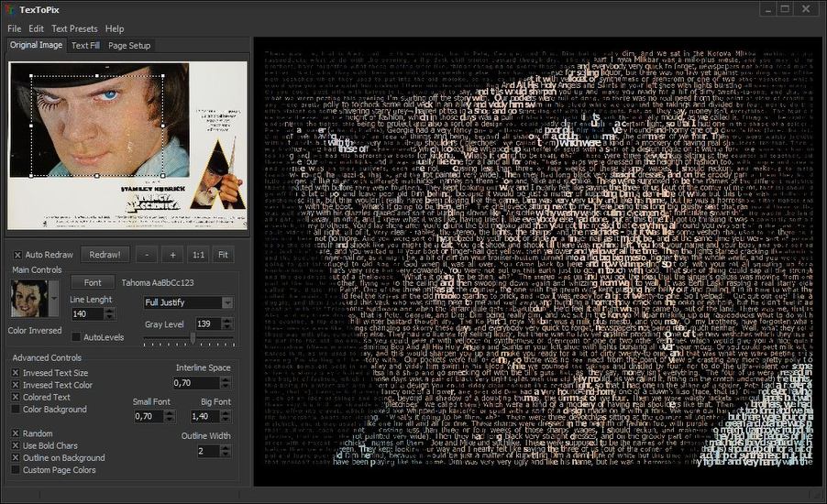Click the top-left crop selection handle
The width and height of the screenshot is (827, 504).
tap(32, 76)
